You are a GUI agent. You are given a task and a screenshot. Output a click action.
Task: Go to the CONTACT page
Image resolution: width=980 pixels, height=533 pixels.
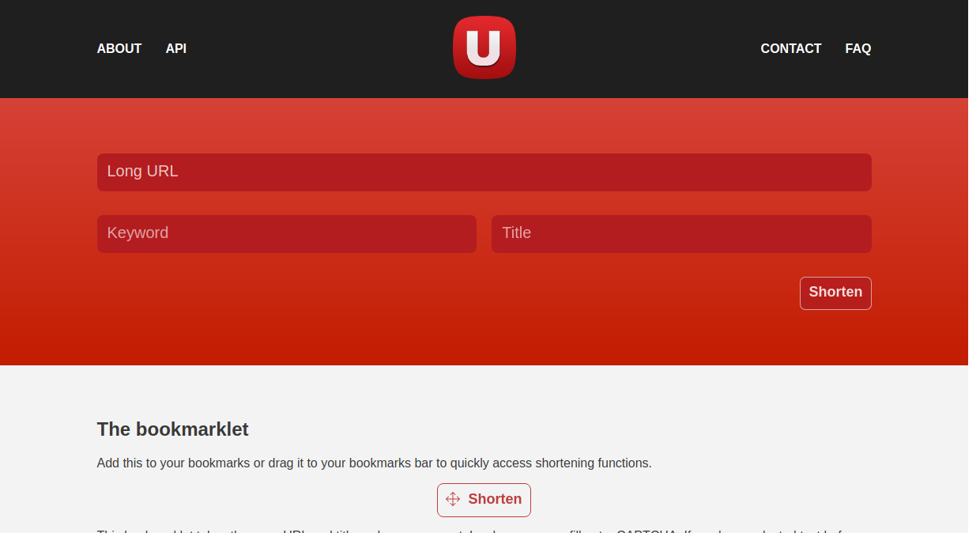791,48
